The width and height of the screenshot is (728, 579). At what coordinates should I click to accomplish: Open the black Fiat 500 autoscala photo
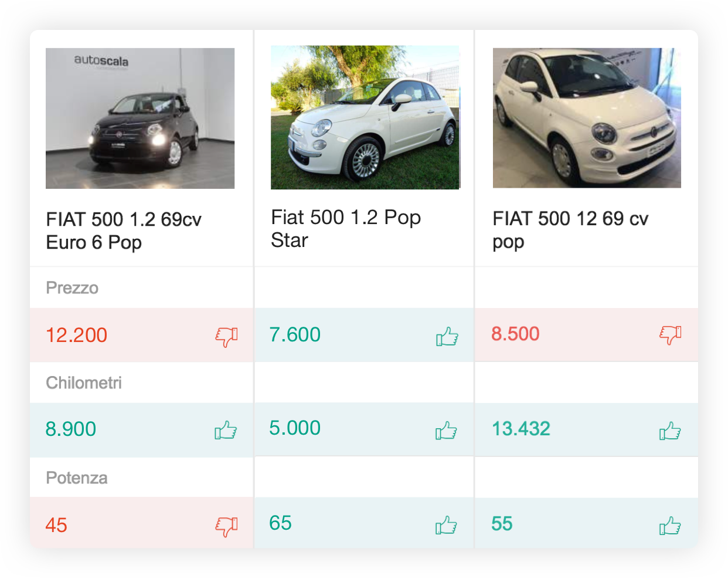coord(140,118)
